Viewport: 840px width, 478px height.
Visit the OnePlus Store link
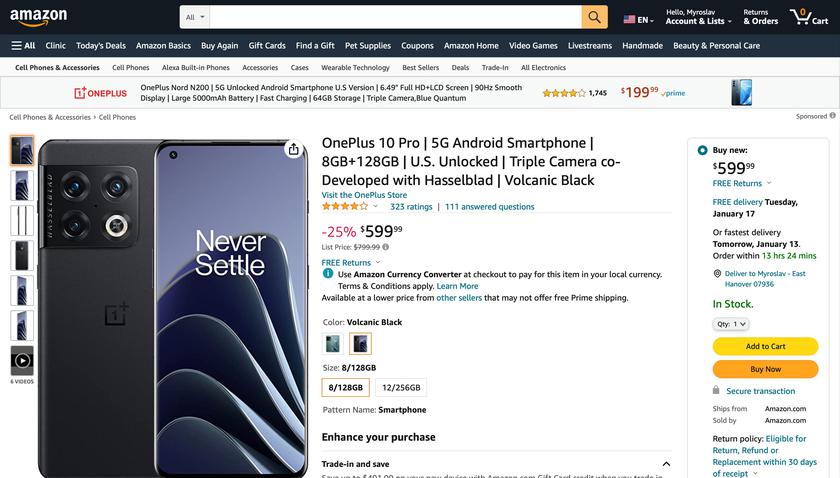tap(364, 195)
